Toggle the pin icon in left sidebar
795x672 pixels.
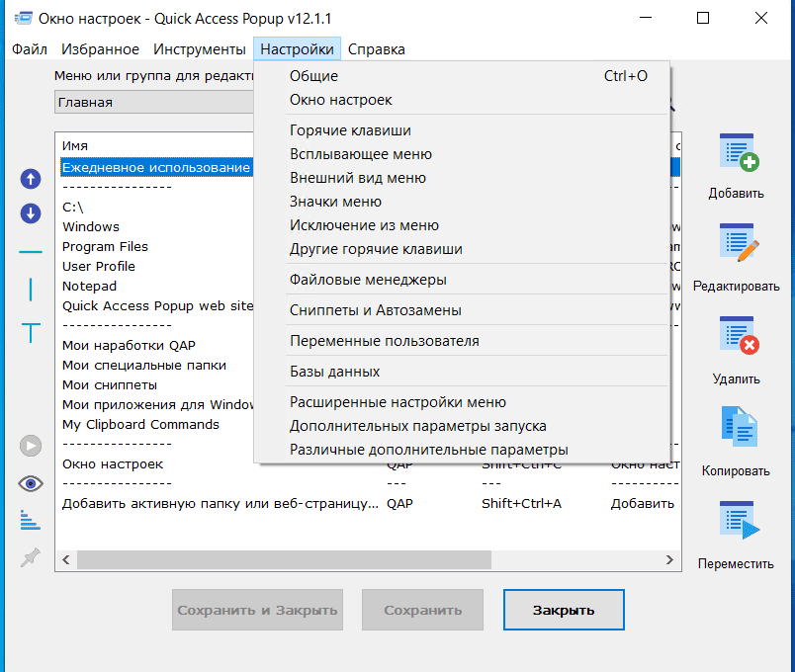click(31, 557)
